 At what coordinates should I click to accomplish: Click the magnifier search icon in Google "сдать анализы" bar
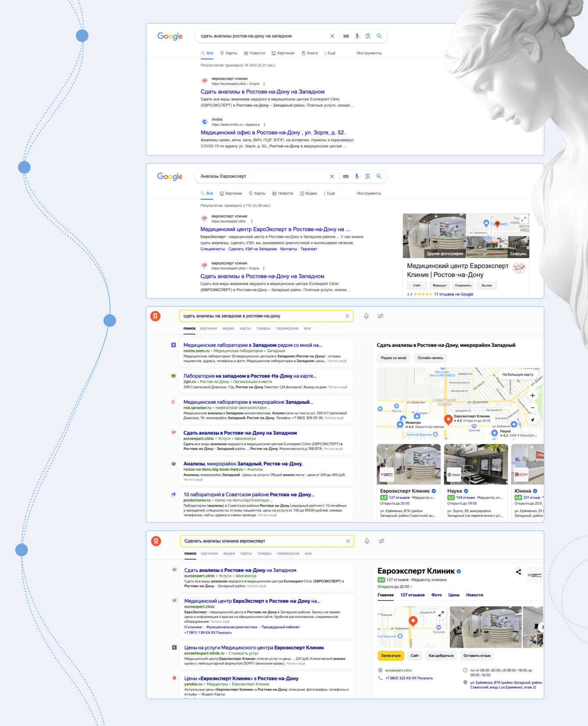(379, 36)
